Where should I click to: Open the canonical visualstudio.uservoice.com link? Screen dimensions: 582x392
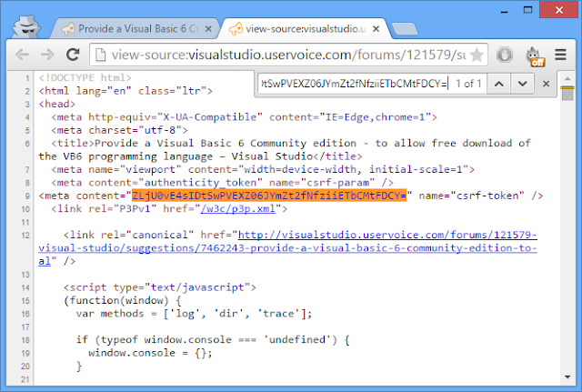287,248
